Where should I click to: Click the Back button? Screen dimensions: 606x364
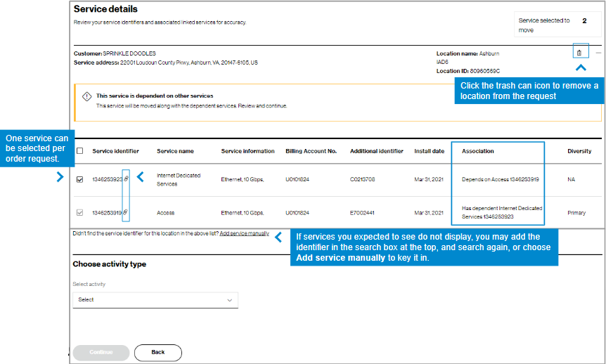point(157,353)
